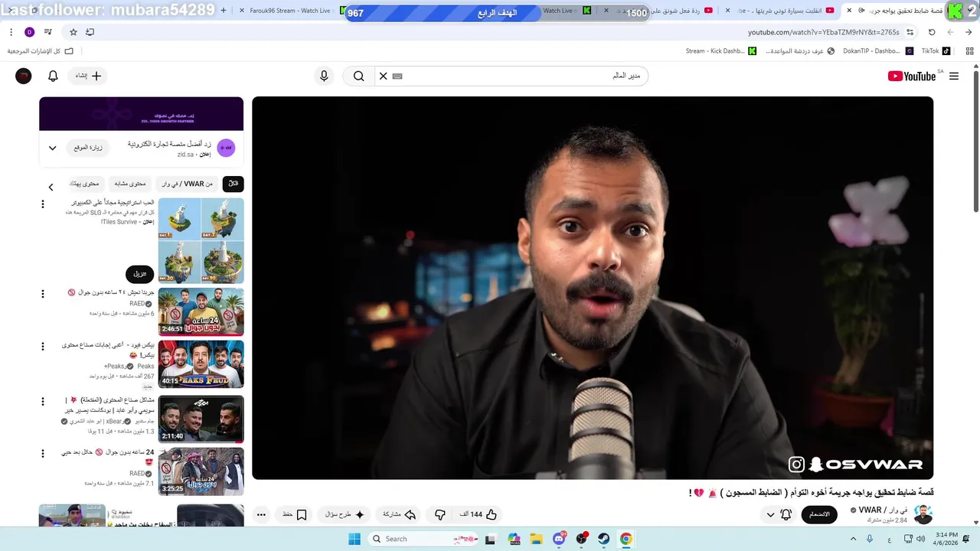The image size is (980, 551).
Task: Open the VWAR / في وار channel name
Action: pos(883,510)
